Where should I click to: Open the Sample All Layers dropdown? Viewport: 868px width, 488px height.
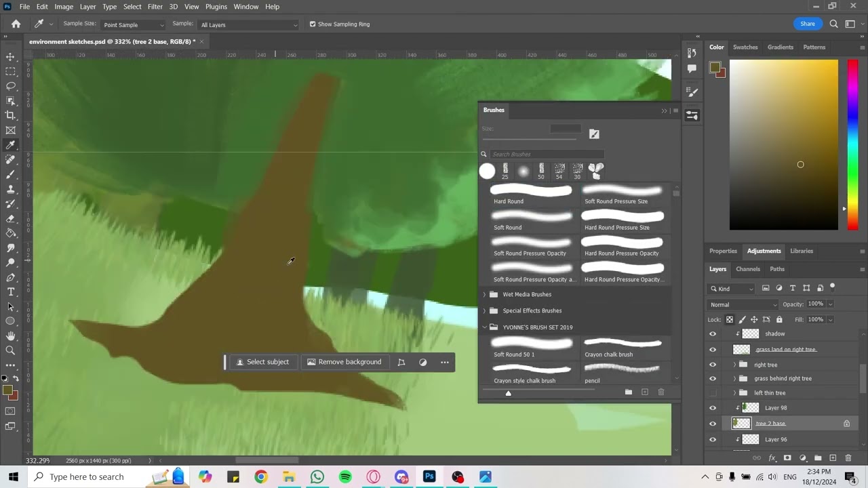pos(248,24)
